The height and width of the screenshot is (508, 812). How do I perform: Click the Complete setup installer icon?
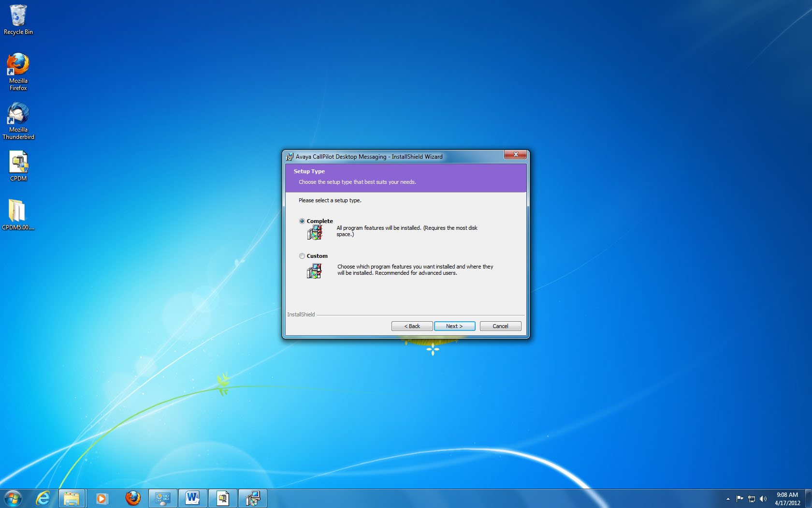click(x=314, y=232)
